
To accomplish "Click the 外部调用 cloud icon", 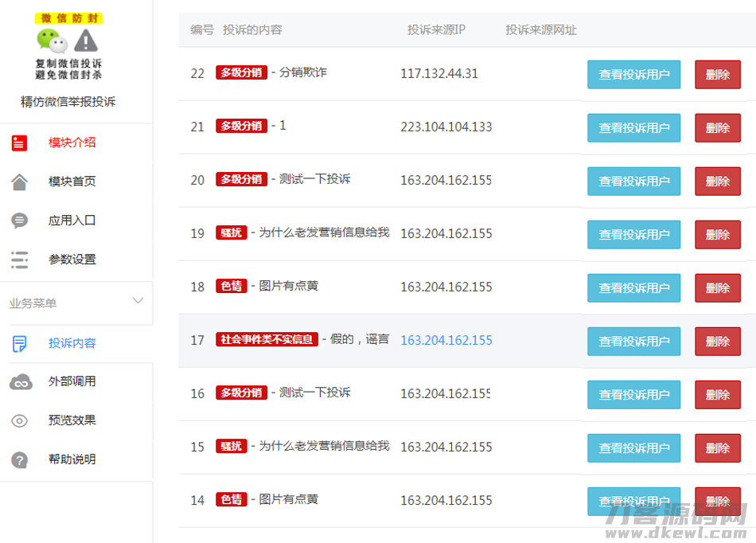I will 21,382.
